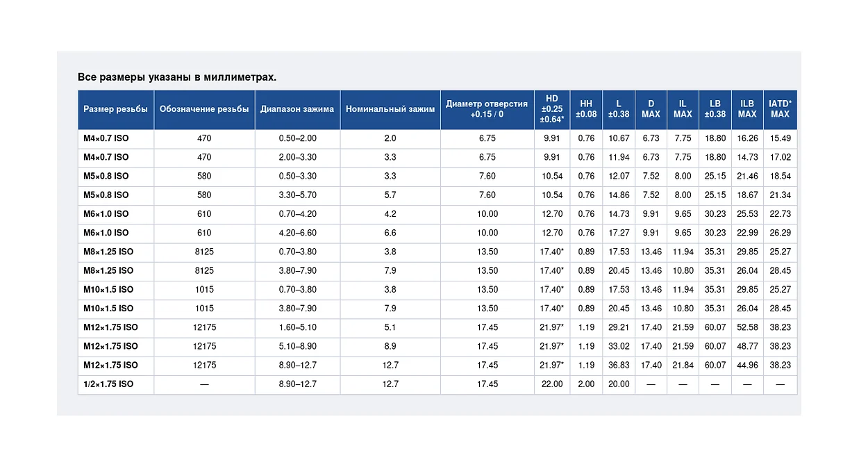The height and width of the screenshot is (467, 868).
Task: Click the HD ±0.25 ±0.64* header
Action: click(x=552, y=109)
